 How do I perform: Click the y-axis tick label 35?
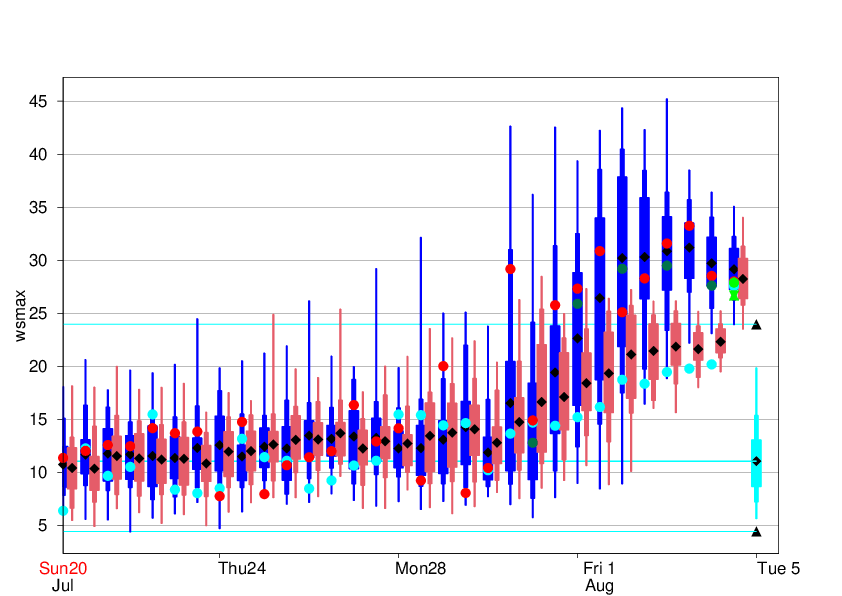tap(38, 208)
